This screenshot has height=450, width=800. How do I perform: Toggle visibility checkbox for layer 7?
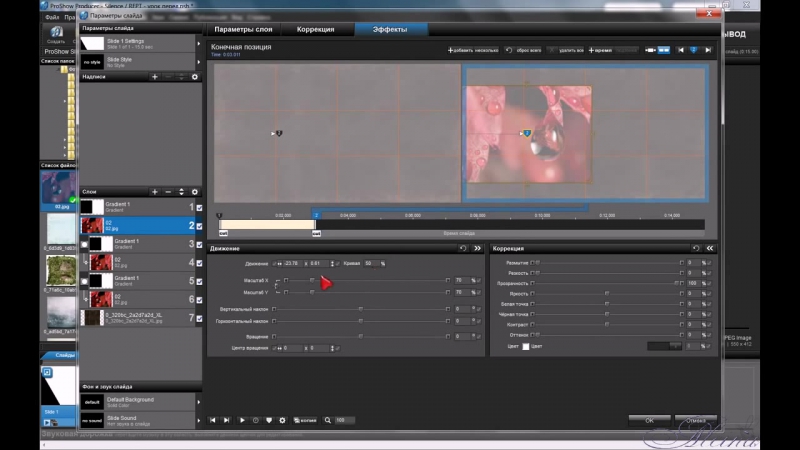(x=199, y=318)
